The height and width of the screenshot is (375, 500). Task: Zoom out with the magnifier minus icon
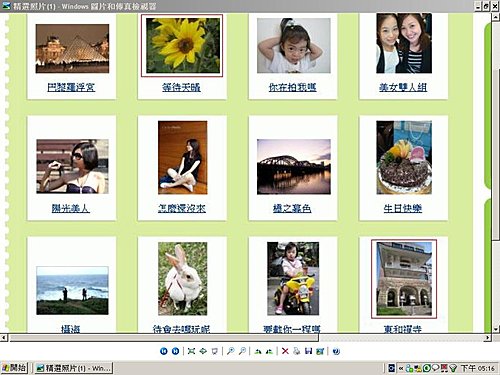(242, 351)
